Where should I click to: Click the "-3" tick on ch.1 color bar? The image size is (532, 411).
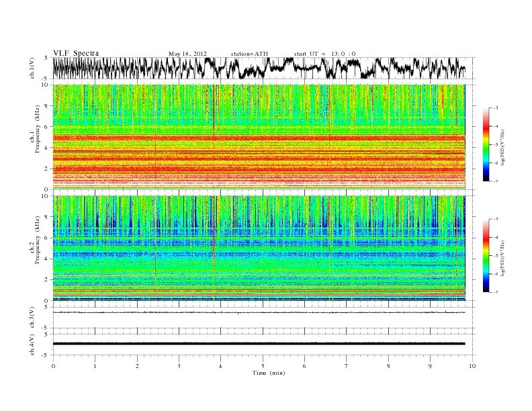click(496, 108)
